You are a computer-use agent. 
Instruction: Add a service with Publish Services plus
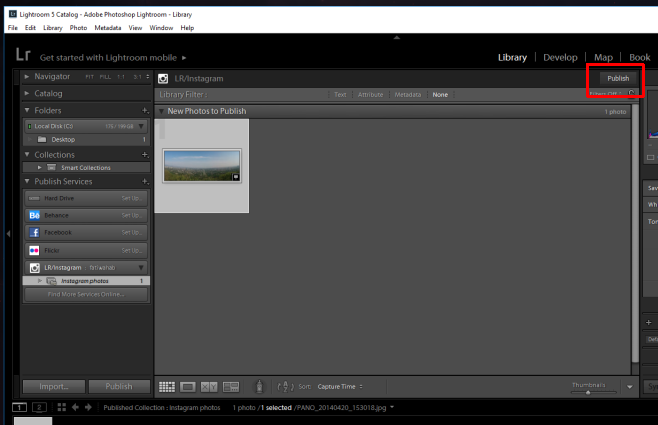tap(145, 181)
